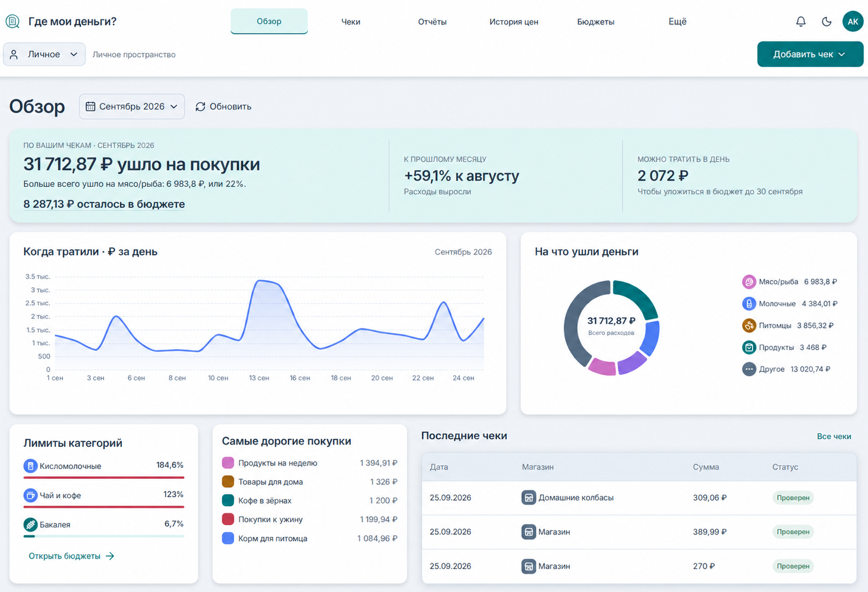Viewport: 868px width, 592px height.
Task: Switch to the Чеки tab
Action: [x=351, y=22]
